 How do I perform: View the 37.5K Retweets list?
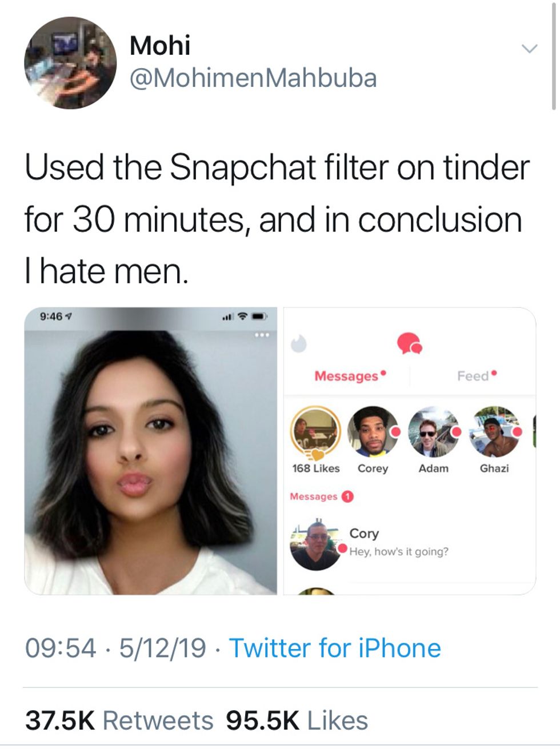click(119, 720)
